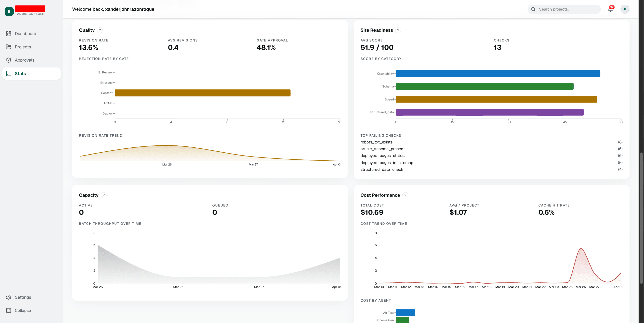Click the 48.1% gate approval value
The height and width of the screenshot is (323, 644).
(x=266, y=48)
